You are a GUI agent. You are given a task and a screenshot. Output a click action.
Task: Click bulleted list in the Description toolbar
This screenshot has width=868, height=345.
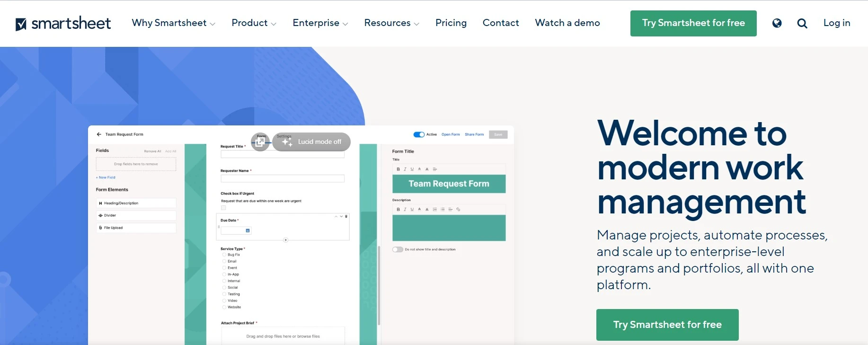(x=443, y=209)
